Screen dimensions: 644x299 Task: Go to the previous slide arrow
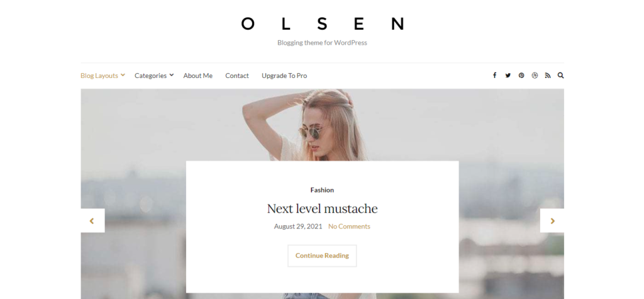(x=92, y=221)
